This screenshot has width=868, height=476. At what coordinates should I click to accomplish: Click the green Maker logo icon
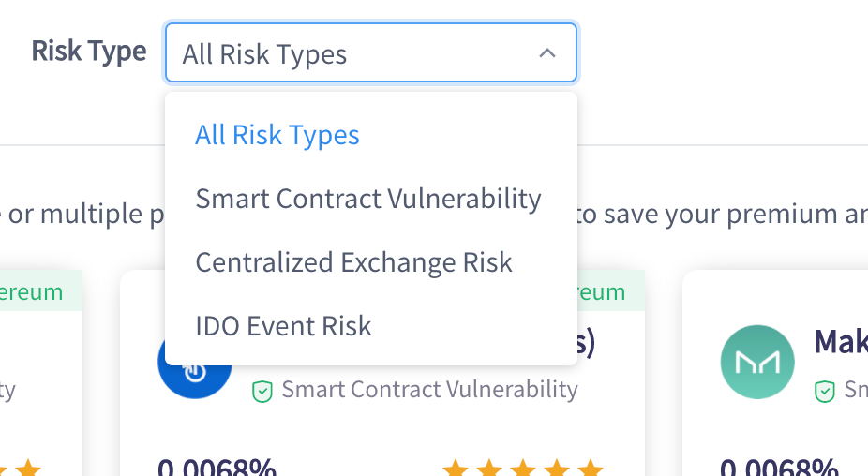(757, 363)
